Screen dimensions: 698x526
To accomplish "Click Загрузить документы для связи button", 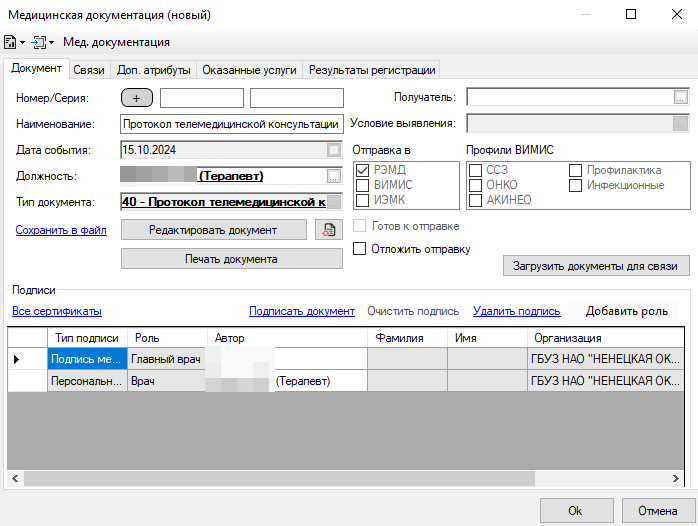I will tap(596, 266).
